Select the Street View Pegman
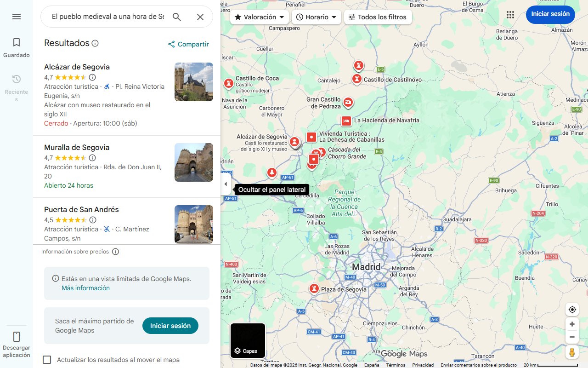The height and width of the screenshot is (368, 588). (x=572, y=352)
